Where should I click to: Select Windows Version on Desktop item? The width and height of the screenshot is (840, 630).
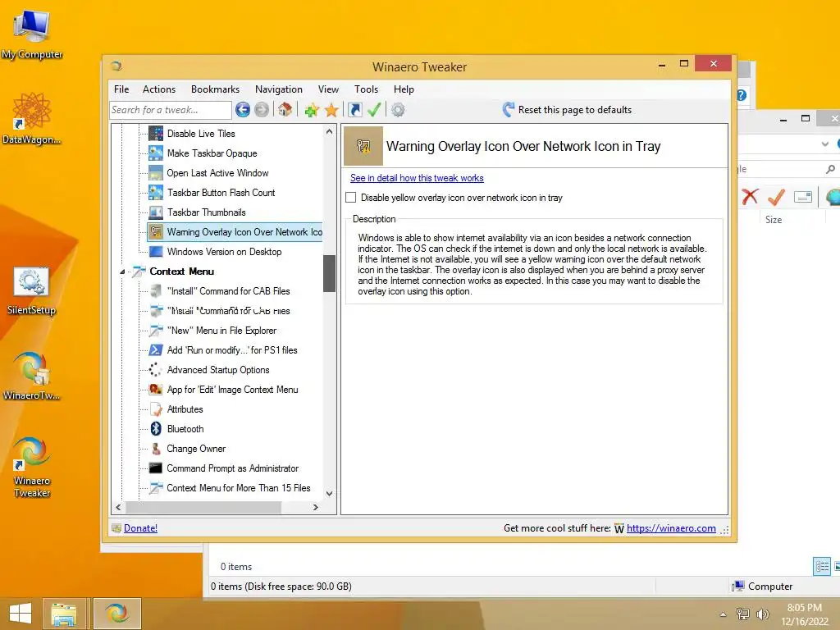point(224,252)
